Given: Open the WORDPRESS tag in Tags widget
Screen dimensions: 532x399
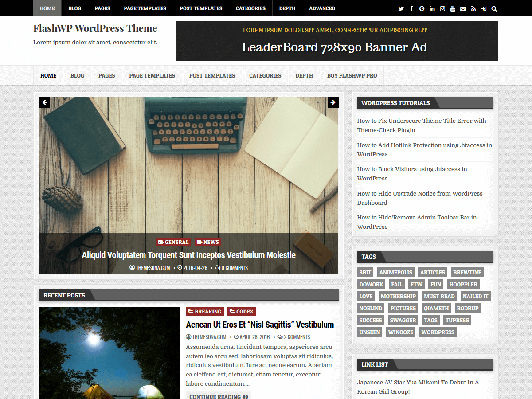Looking at the screenshot, I should 438,332.
